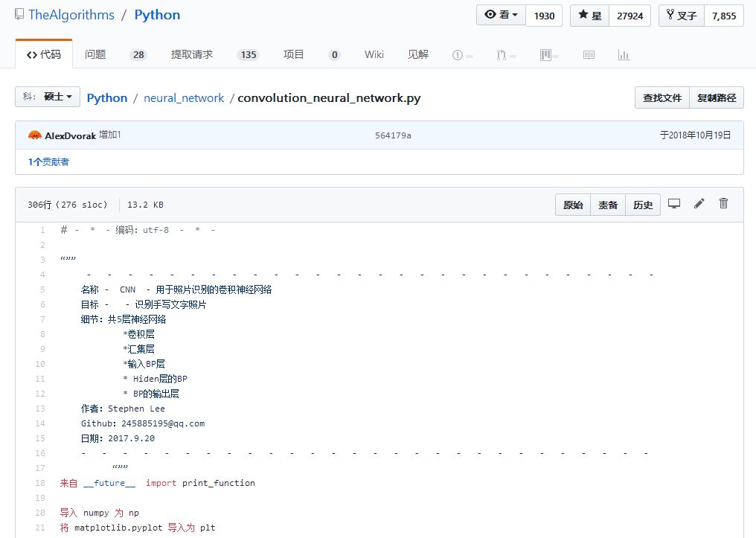Switch to the 问题 issues tab
The height and width of the screenshot is (538, 756).
click(x=95, y=54)
